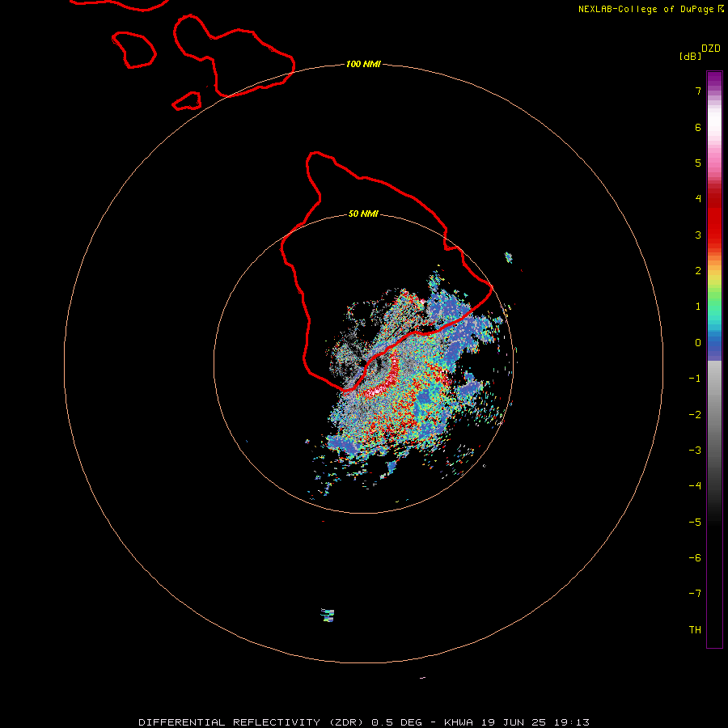Click the -5 value on the color scale
The image size is (728, 728).
(x=695, y=523)
